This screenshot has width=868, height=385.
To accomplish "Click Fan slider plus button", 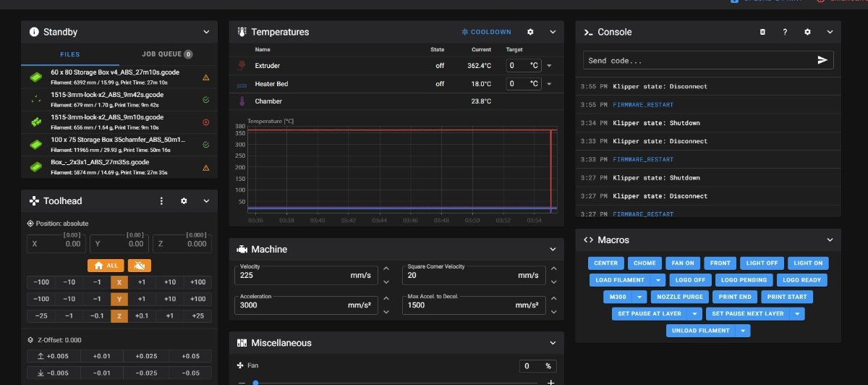I will pos(550,382).
